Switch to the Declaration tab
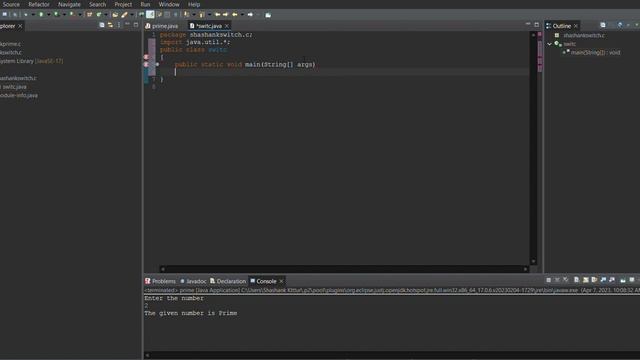 click(x=228, y=281)
